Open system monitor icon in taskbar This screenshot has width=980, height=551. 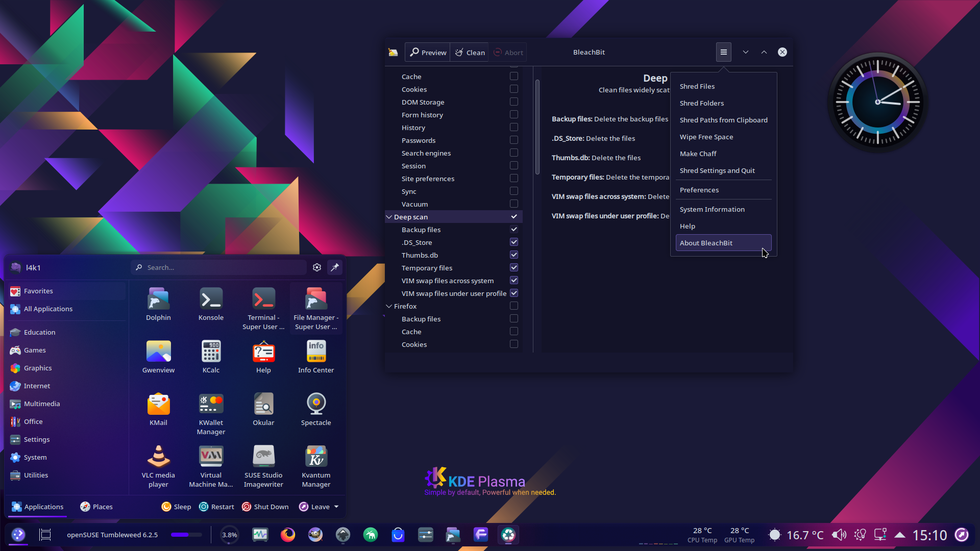[x=260, y=535]
